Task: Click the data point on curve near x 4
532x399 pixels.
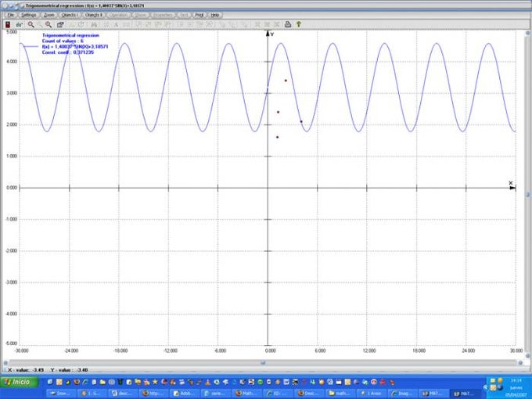Action: (301, 121)
